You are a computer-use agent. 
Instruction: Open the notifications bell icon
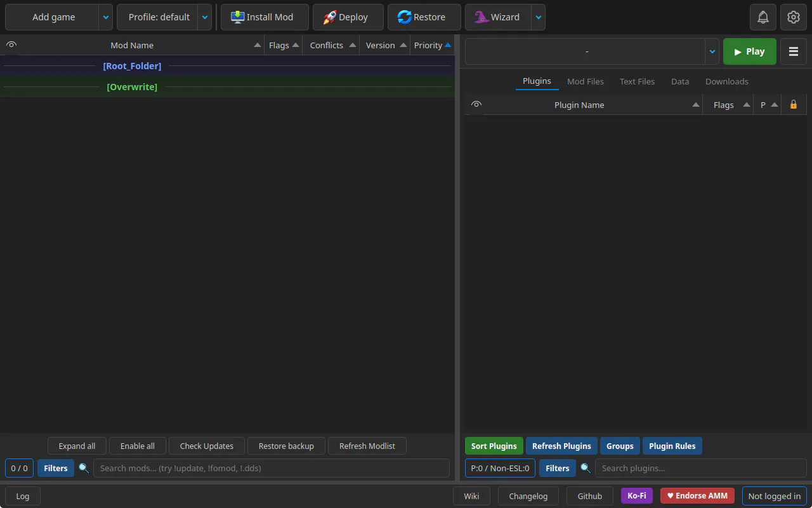click(x=763, y=17)
